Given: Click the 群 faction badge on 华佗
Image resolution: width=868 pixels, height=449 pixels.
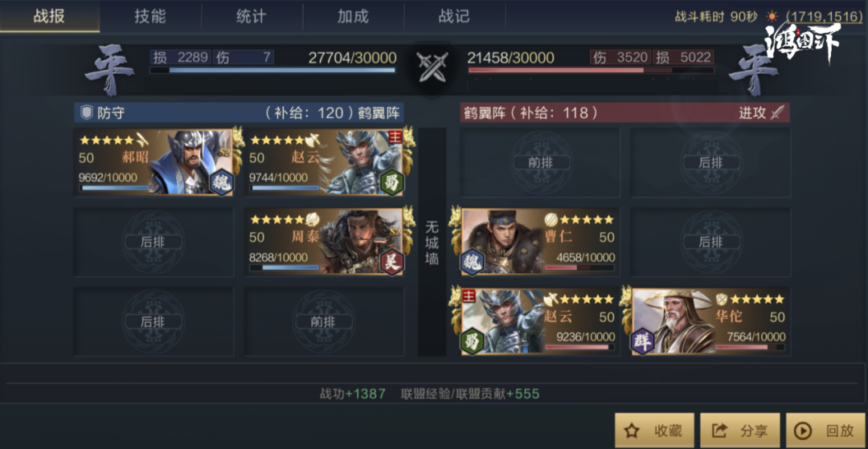Looking at the screenshot, I should (x=643, y=341).
